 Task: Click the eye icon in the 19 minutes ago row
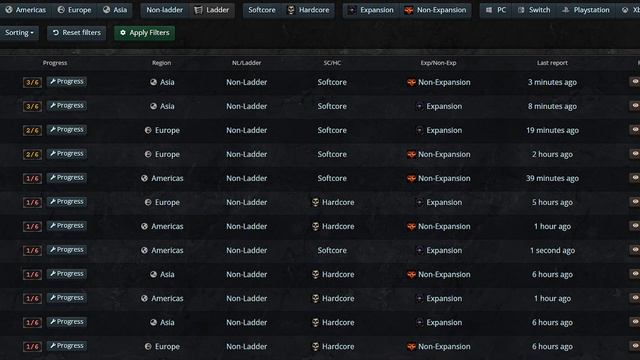pos(635,130)
